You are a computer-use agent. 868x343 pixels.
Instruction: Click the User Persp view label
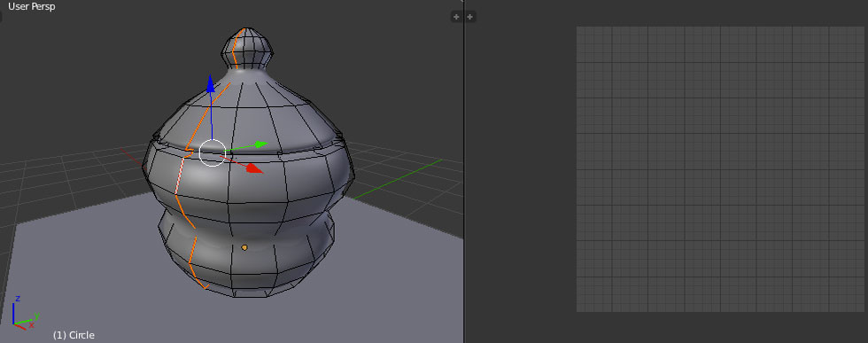(x=32, y=7)
